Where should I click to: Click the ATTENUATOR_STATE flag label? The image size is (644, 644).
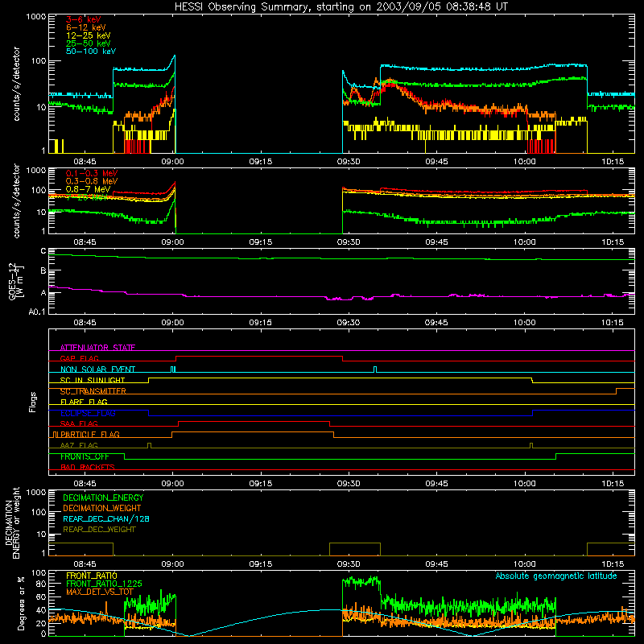point(97,348)
